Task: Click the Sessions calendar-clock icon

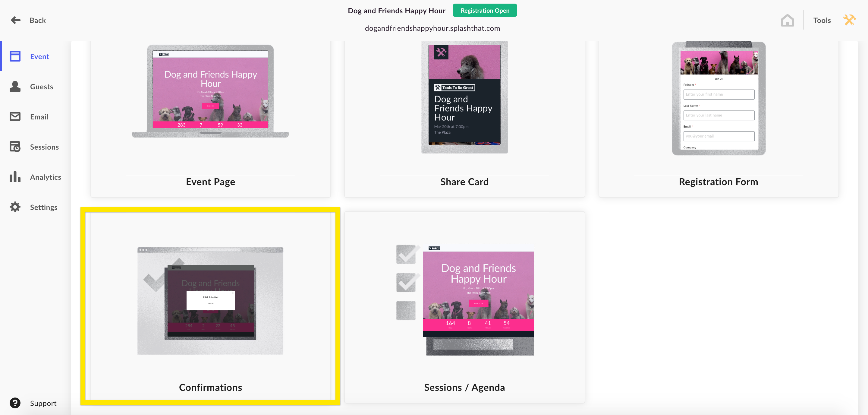Action: [15, 147]
